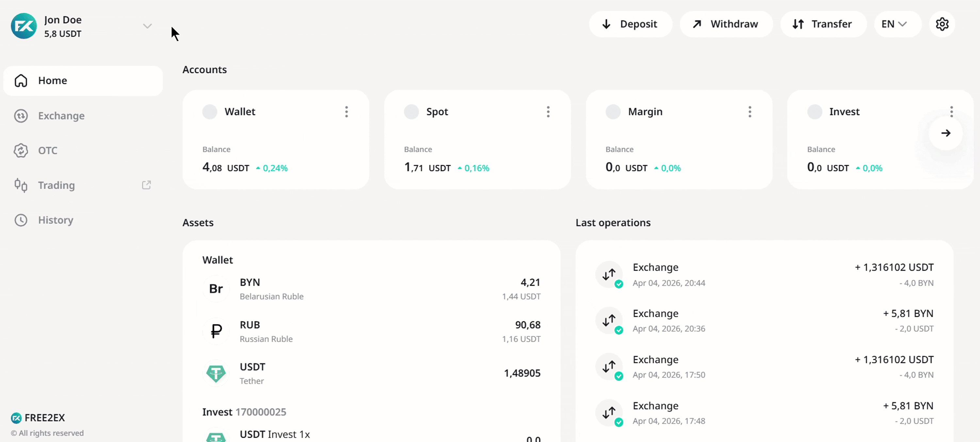Image resolution: width=980 pixels, height=442 pixels.
Task: Open the settings gear icon
Action: [x=942, y=25]
